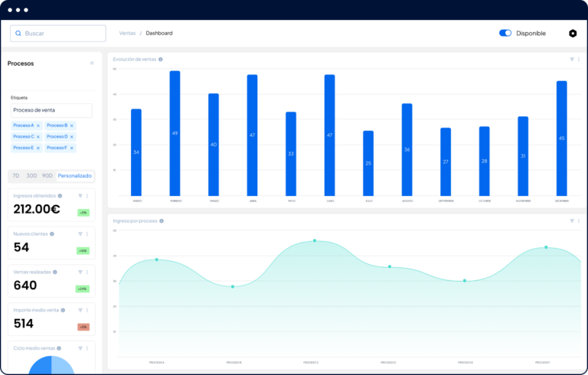Open Ingreso por proceso chart options

point(579,221)
